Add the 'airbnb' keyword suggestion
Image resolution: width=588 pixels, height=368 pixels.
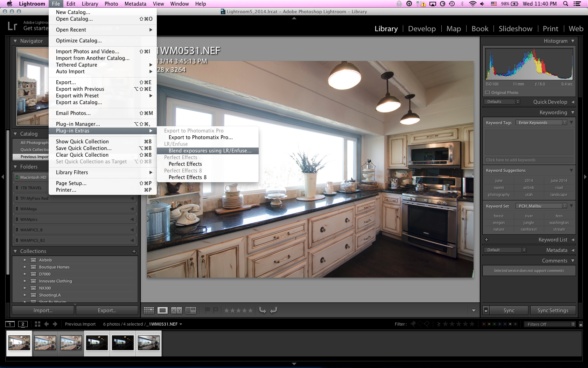click(x=528, y=188)
